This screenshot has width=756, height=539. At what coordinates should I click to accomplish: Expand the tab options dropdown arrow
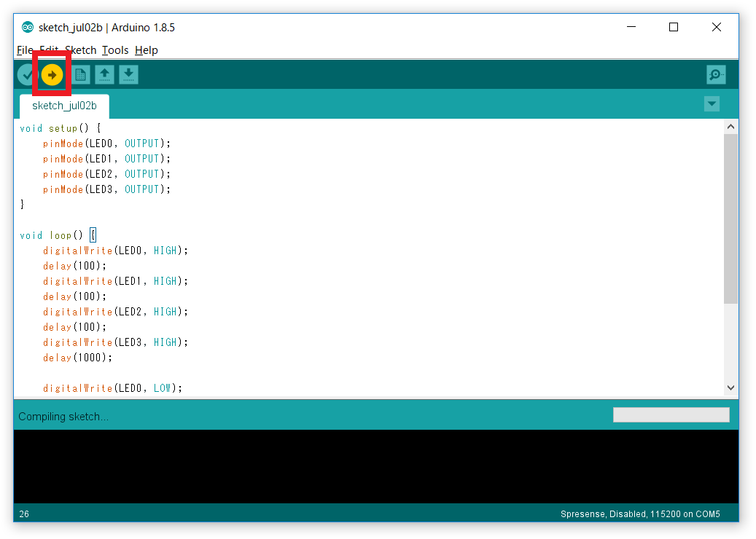click(x=712, y=104)
